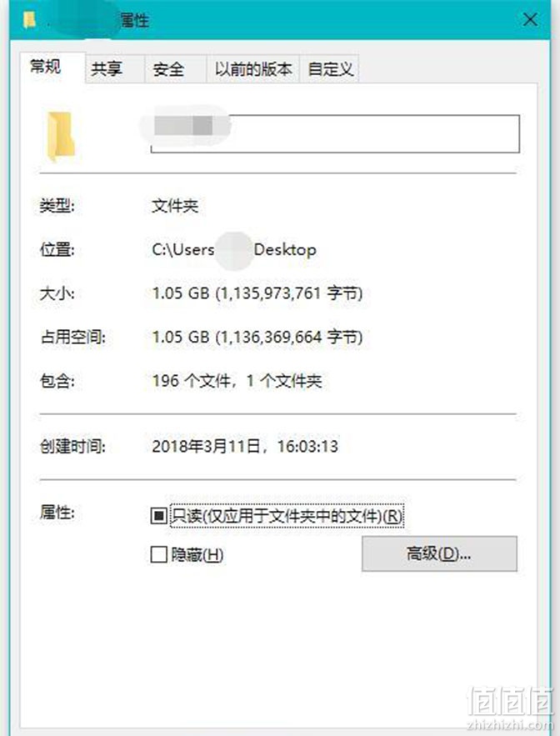
Task: Close the 属性 dialog with X
Action: click(531, 20)
